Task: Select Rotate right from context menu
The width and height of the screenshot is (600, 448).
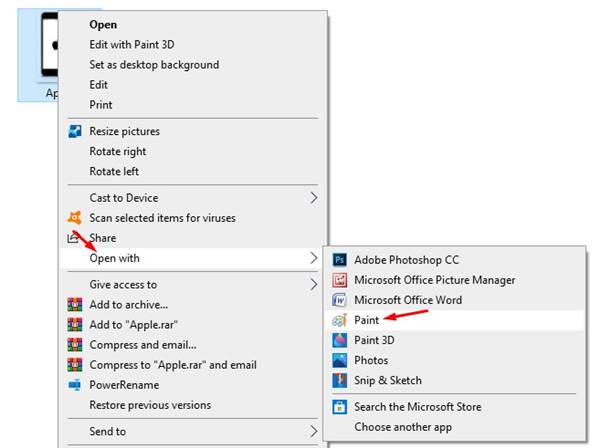Action: click(118, 152)
